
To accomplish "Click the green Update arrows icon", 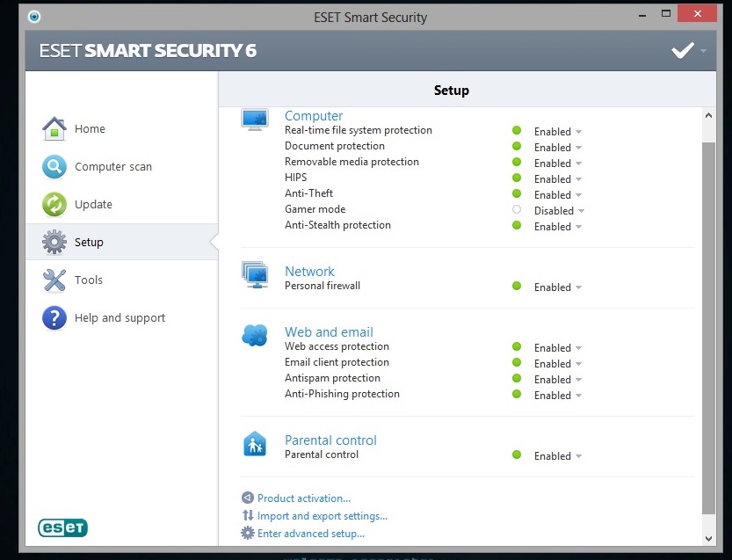I will 54,205.
